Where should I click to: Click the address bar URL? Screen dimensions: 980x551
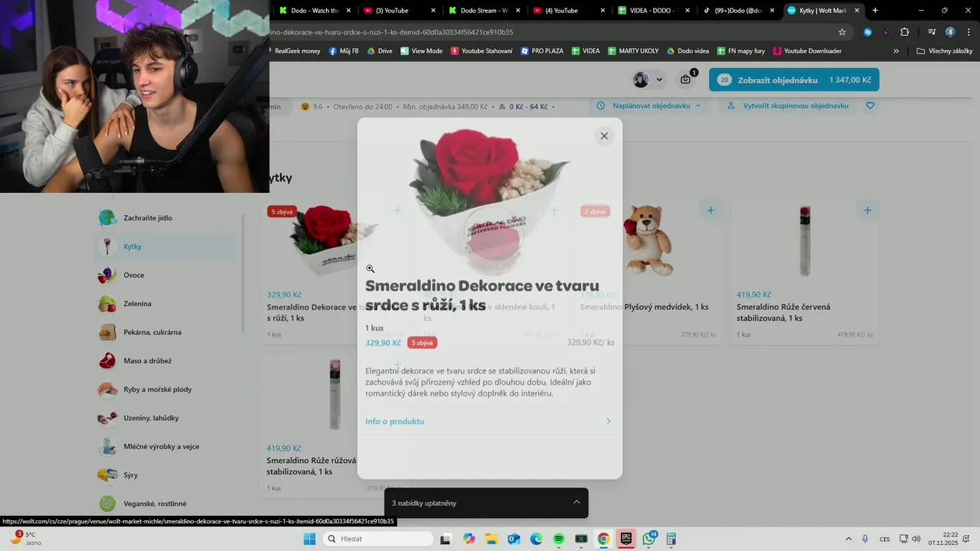[391, 32]
